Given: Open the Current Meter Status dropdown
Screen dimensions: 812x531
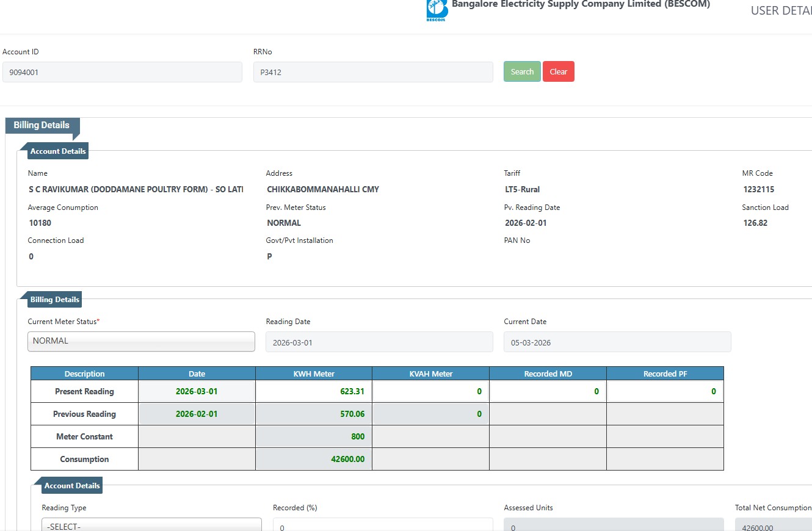Looking at the screenshot, I should (141, 341).
